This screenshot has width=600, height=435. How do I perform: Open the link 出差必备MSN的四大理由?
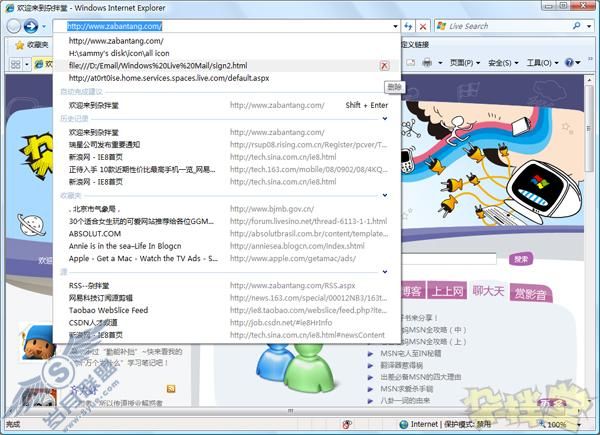tap(420, 377)
